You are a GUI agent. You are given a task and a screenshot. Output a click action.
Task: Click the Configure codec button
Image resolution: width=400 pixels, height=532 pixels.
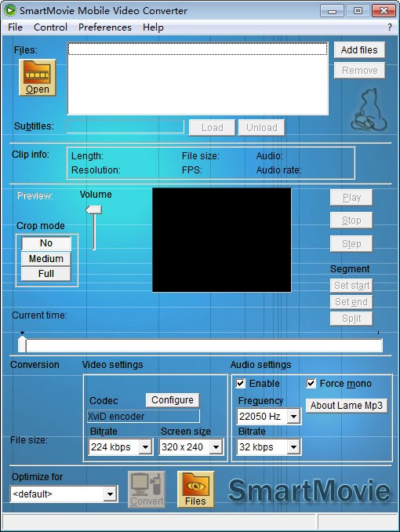pos(173,400)
